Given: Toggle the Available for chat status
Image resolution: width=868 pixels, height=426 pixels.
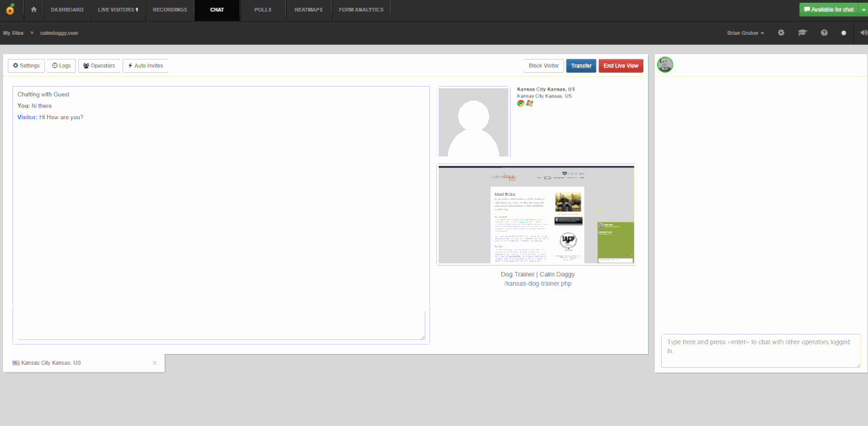Looking at the screenshot, I should tap(828, 10).
